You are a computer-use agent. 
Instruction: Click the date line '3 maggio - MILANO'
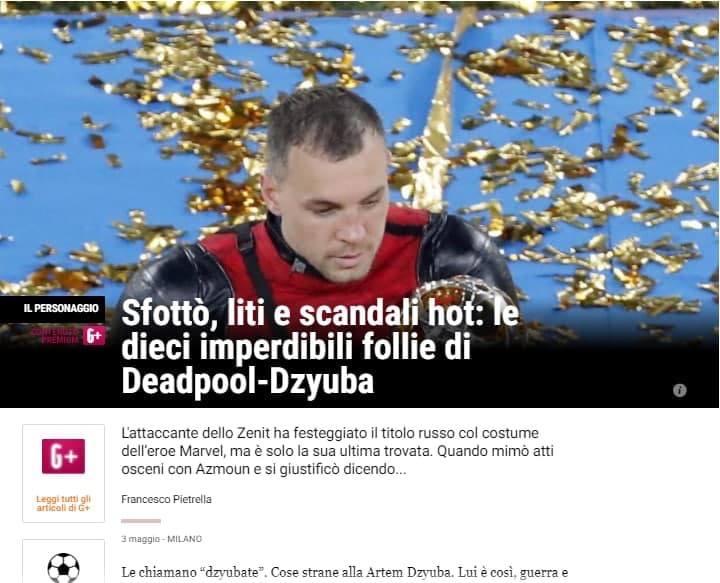[x=161, y=539]
